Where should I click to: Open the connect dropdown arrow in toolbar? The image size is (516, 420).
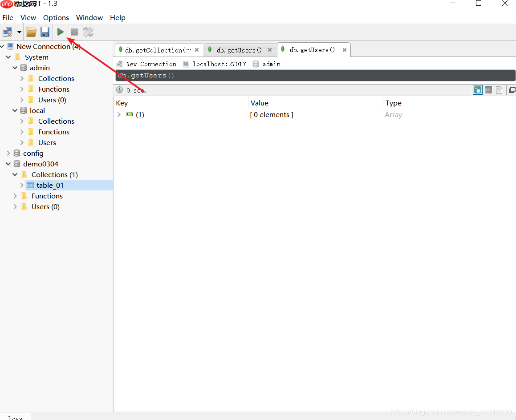[19, 32]
